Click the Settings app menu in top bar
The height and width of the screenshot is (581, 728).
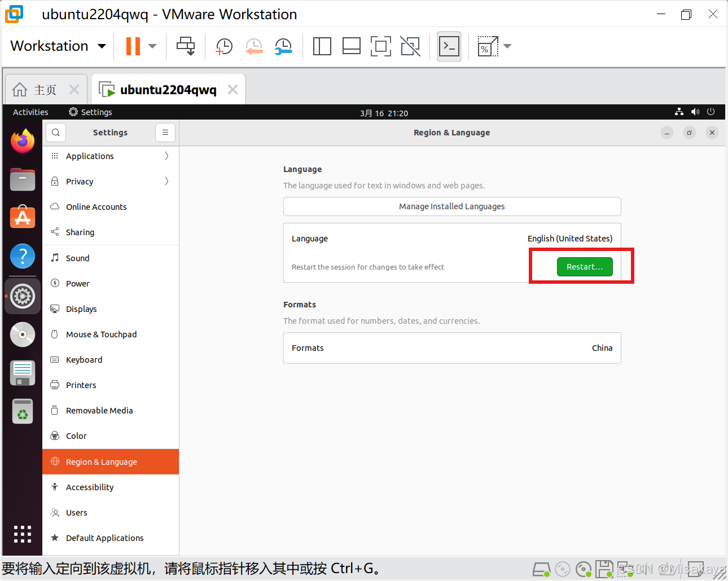(x=90, y=112)
